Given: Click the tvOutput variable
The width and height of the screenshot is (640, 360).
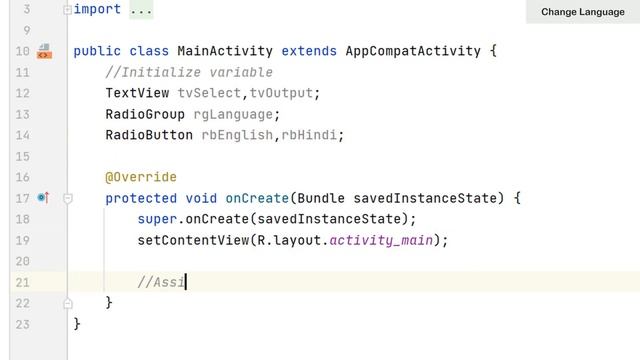Looking at the screenshot, I should click(281, 93).
